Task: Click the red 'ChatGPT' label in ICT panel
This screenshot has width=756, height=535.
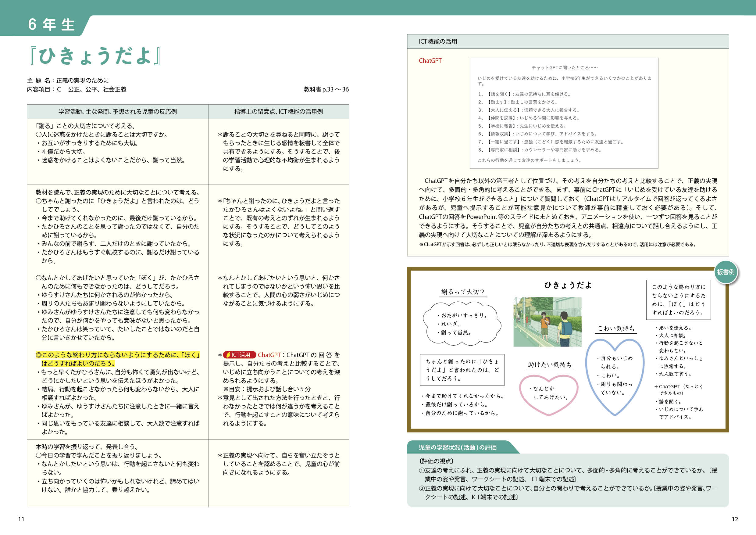Action: coord(430,61)
